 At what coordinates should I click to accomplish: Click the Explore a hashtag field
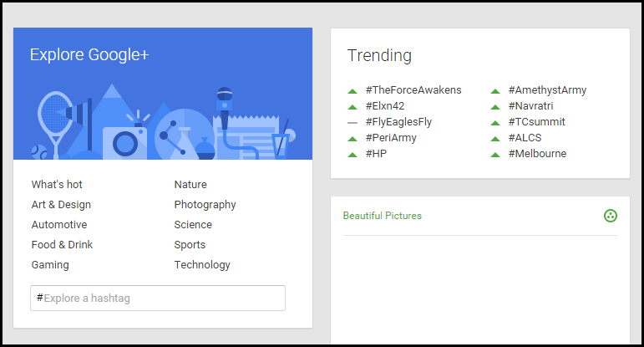158,298
